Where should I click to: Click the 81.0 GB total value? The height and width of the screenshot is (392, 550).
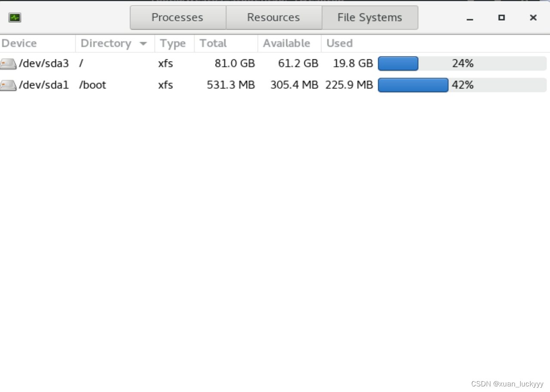[x=235, y=64]
